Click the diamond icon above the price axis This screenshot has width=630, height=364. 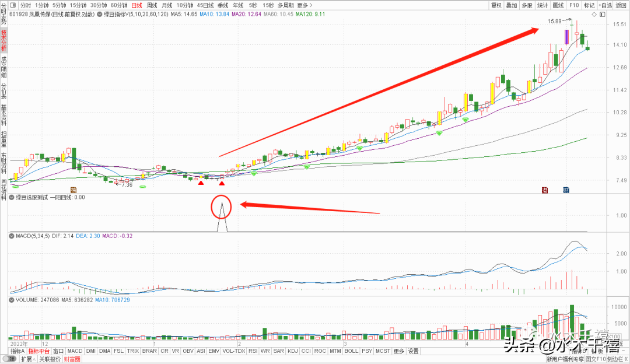pos(594,15)
